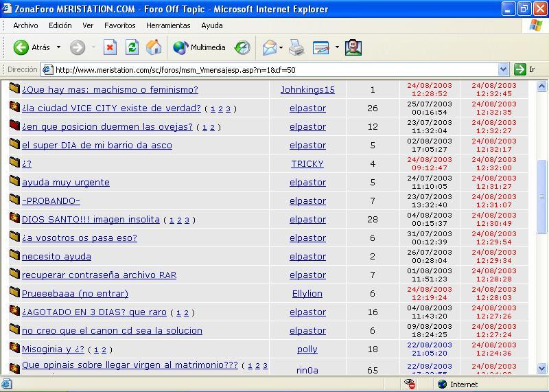Click hot-thread icon beside Misoginia thread

[14, 347]
